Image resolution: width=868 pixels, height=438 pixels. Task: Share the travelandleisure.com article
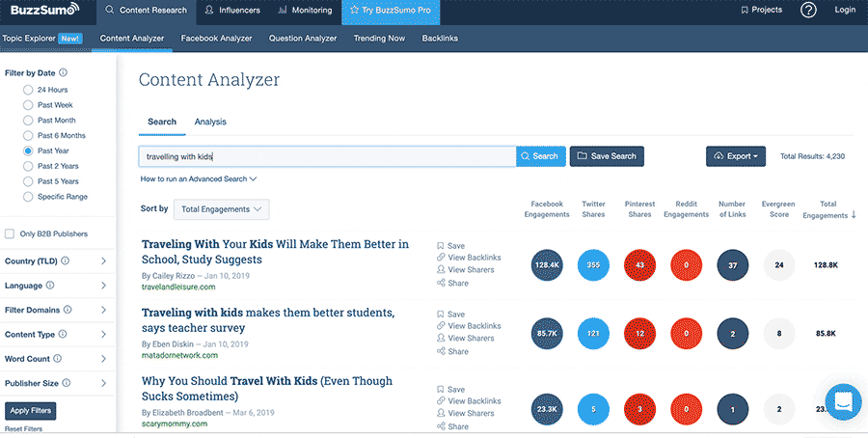453,283
